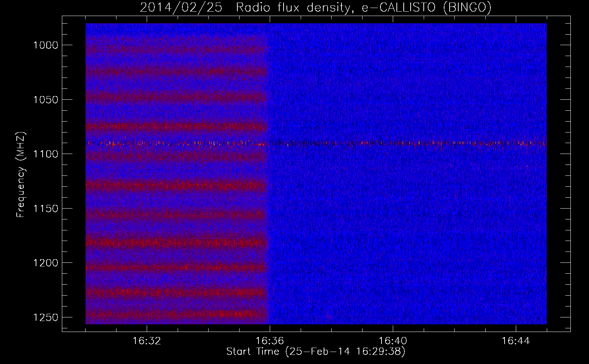Viewport: 589px width, 364px height.
Task: Click the 16:44 time tick label
Action: coord(516,341)
